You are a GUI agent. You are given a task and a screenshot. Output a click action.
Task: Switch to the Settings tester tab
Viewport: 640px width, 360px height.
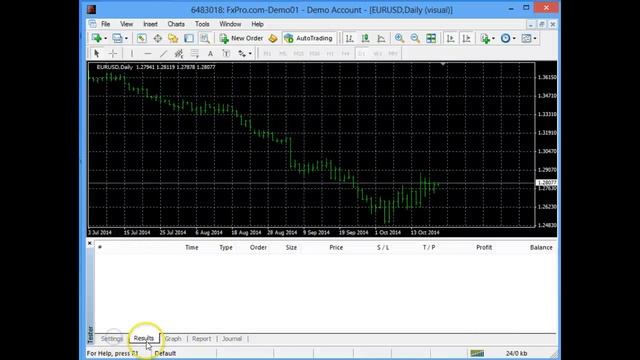[111, 339]
